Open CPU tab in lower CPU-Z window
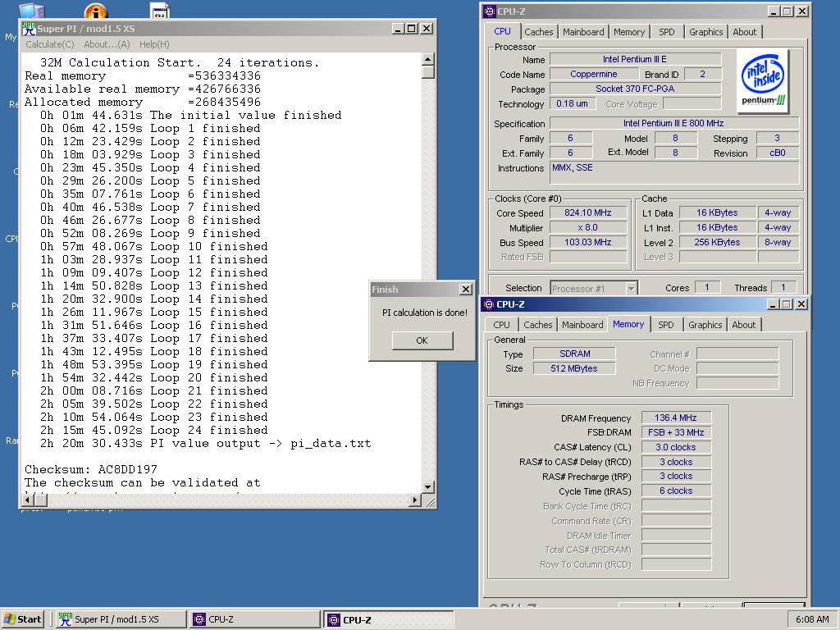This screenshot has height=630, width=840. [x=501, y=325]
